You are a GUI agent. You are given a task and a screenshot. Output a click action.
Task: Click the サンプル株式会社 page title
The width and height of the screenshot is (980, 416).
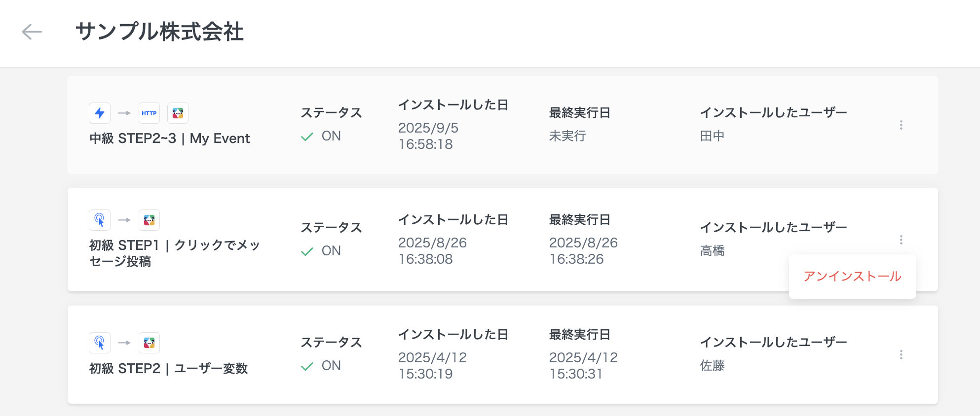point(159,32)
